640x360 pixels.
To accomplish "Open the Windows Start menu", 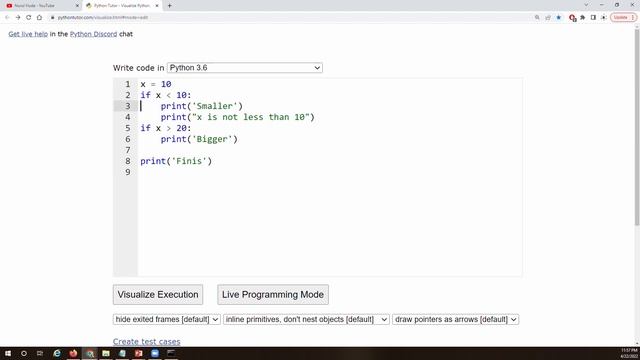I will 8,353.
